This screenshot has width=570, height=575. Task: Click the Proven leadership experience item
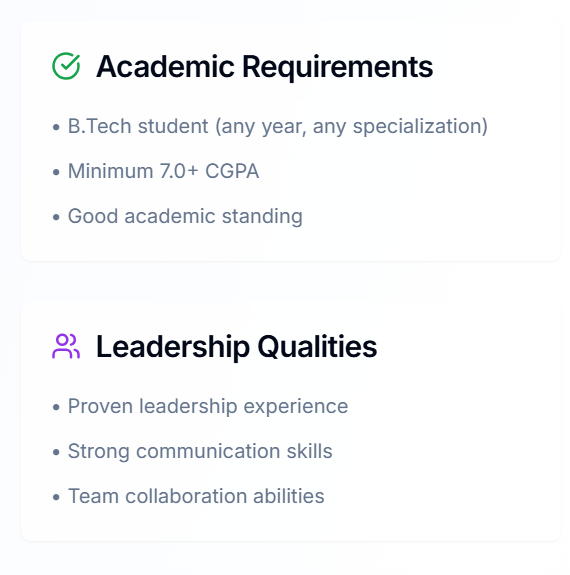[x=208, y=407]
